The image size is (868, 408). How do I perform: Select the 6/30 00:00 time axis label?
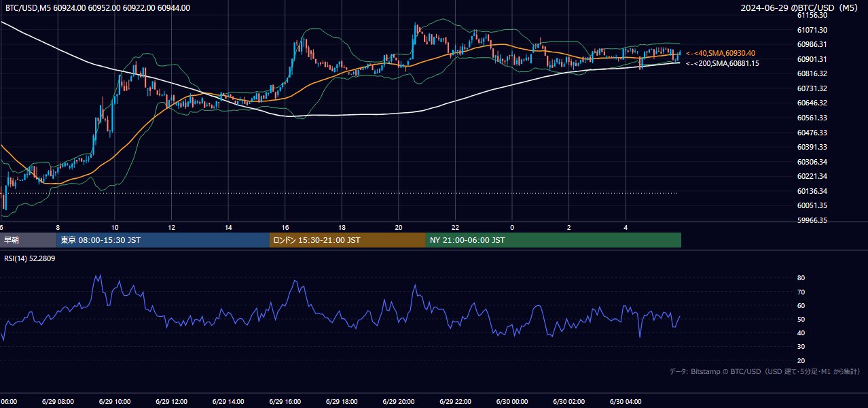[511, 402]
